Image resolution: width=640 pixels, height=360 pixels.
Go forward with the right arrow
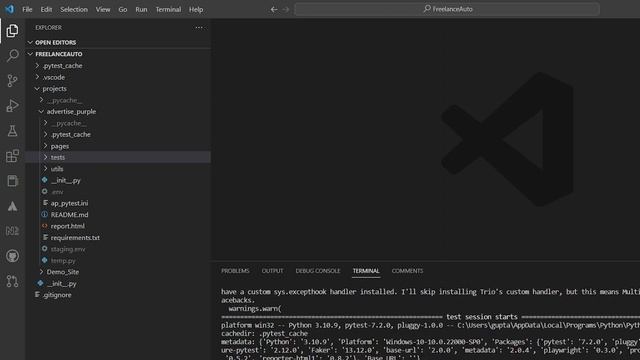[x=286, y=9]
